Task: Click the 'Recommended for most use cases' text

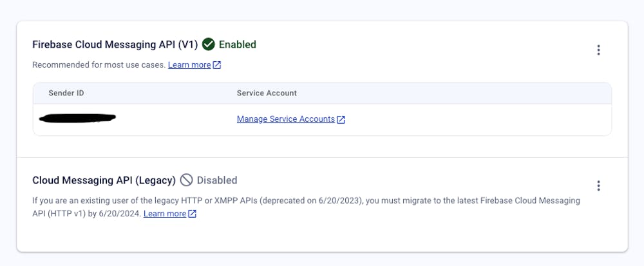Action: coord(99,65)
